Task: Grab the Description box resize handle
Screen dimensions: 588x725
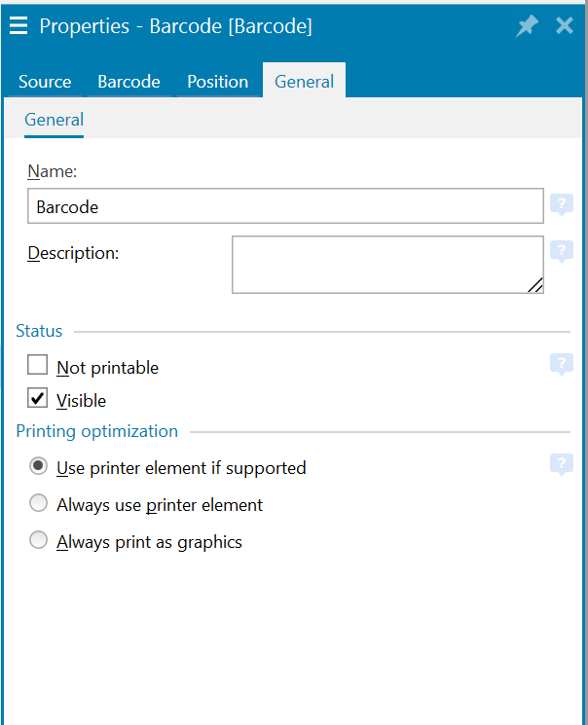Action: tap(535, 285)
